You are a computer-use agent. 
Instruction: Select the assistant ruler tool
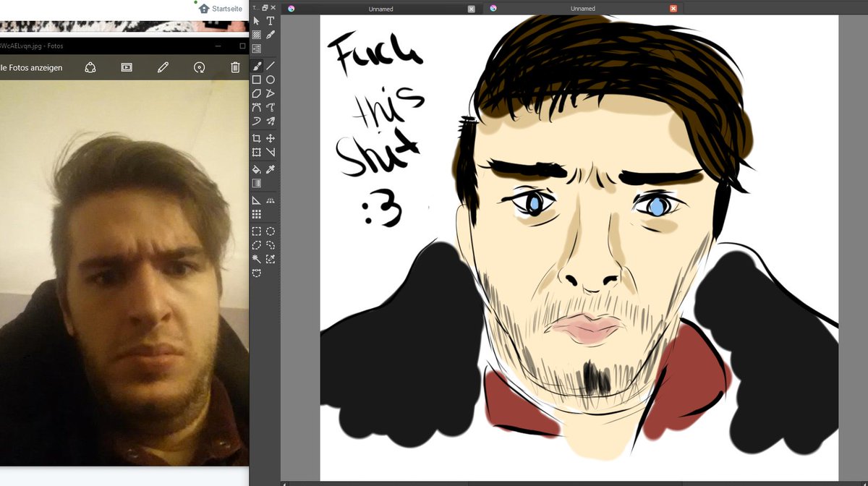tap(256, 200)
